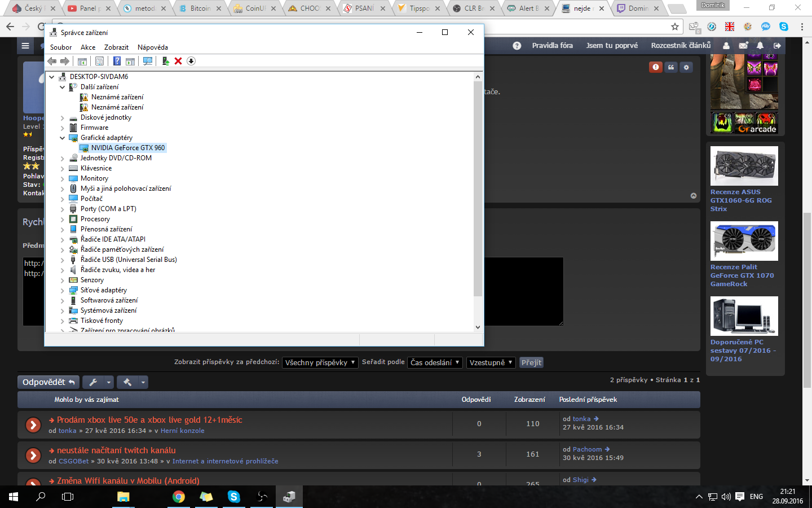Click the scan for hardware changes icon

coord(148,61)
